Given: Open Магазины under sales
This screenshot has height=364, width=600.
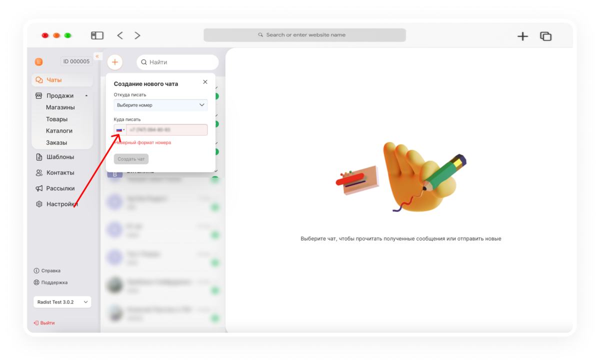Looking at the screenshot, I should point(60,107).
